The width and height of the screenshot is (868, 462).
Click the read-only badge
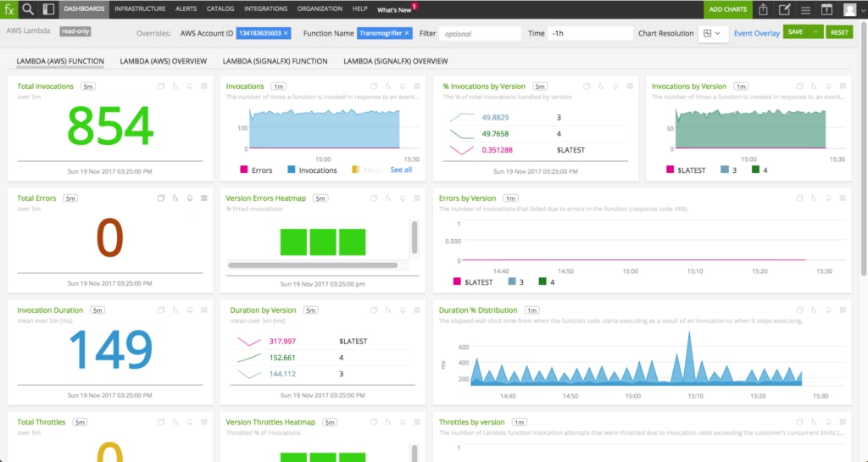click(x=75, y=31)
